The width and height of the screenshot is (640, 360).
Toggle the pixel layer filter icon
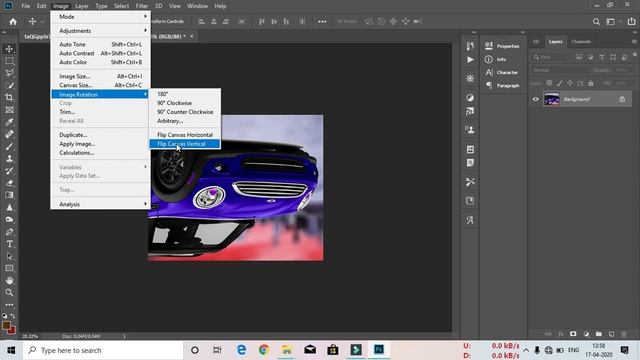point(579,57)
